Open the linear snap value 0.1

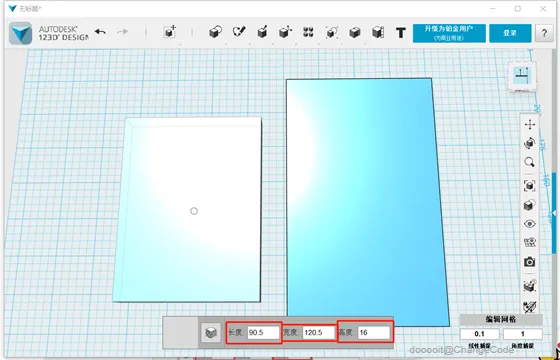pyautogui.click(x=479, y=334)
